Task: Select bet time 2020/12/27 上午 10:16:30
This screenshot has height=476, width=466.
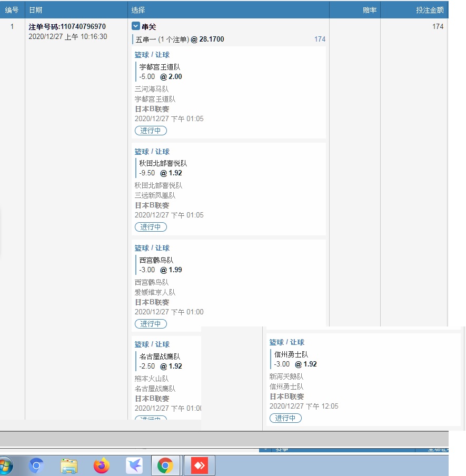Action: (68, 37)
